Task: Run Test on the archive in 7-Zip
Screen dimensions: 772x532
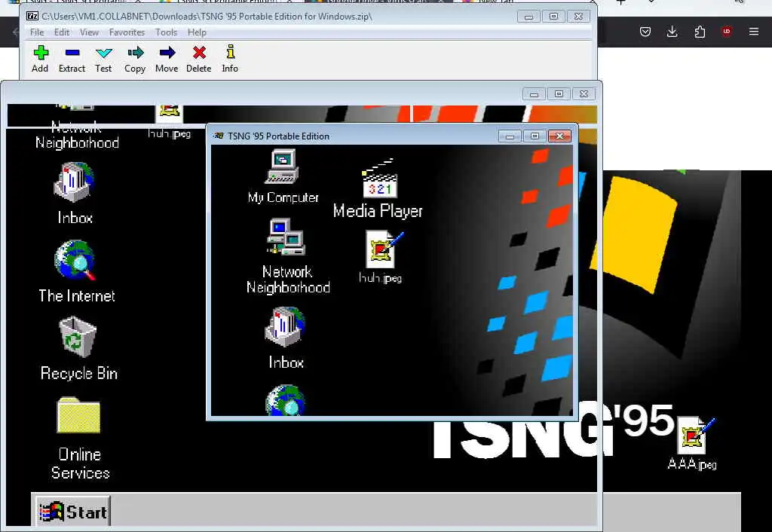Action: [x=103, y=59]
